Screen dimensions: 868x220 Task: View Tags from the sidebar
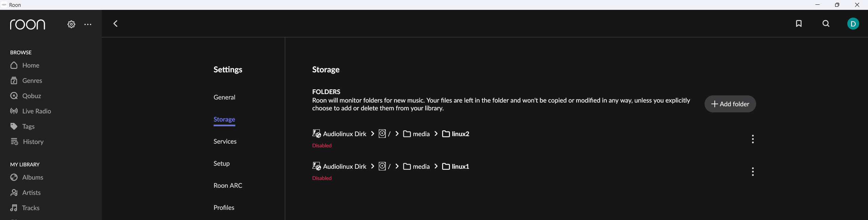pyautogui.click(x=28, y=126)
